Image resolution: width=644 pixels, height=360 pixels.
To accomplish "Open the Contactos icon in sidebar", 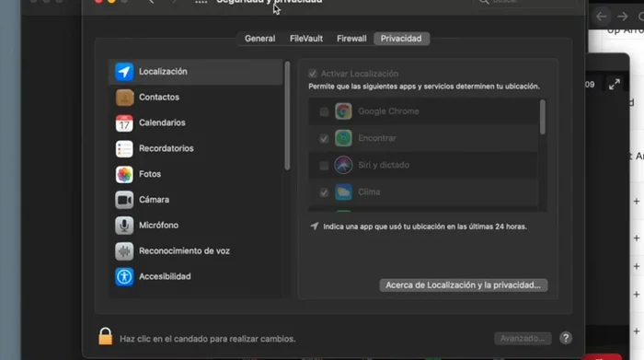I will point(124,98).
